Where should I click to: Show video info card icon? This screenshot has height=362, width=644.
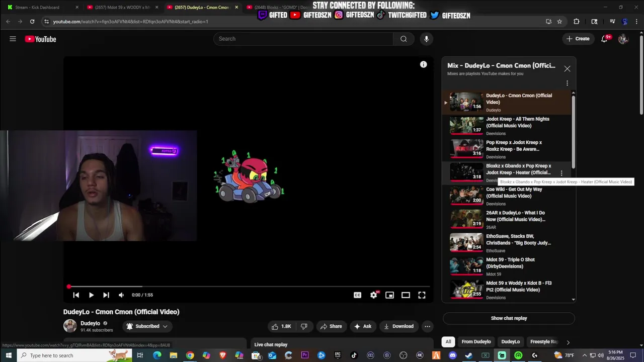pos(424,64)
